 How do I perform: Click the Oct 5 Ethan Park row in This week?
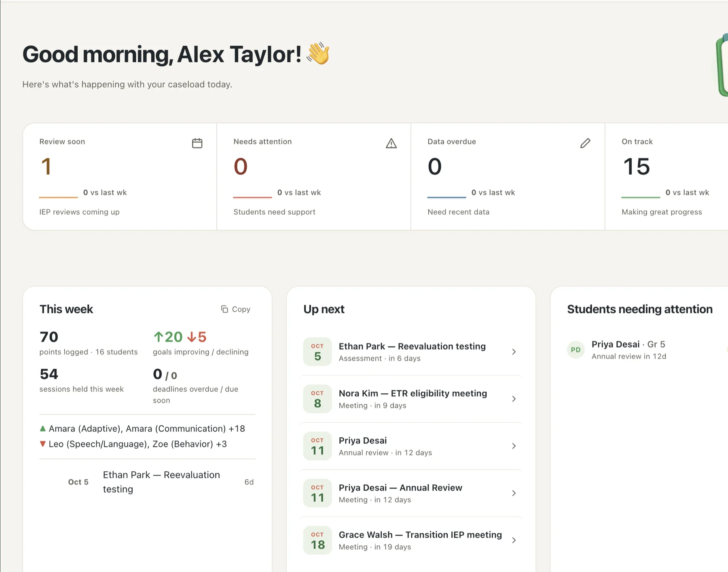tap(147, 482)
